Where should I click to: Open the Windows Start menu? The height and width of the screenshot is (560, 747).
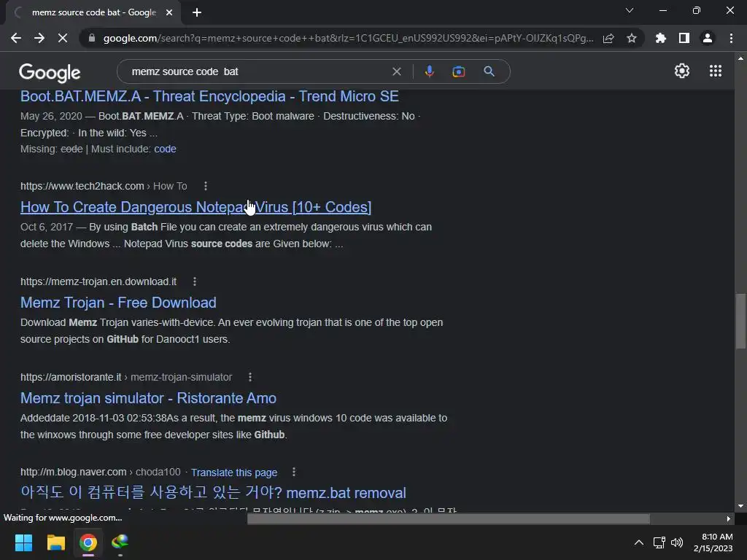[23, 542]
